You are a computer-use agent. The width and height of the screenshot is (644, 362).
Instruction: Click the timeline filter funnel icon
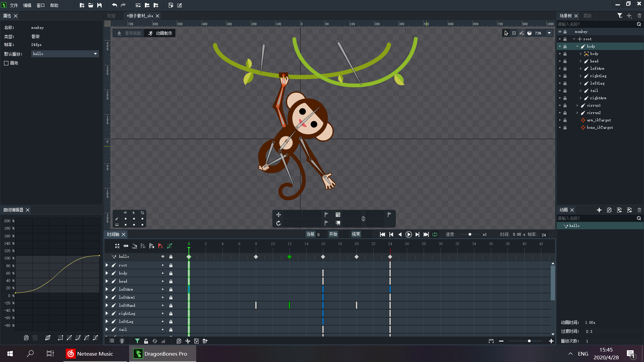pos(137,341)
